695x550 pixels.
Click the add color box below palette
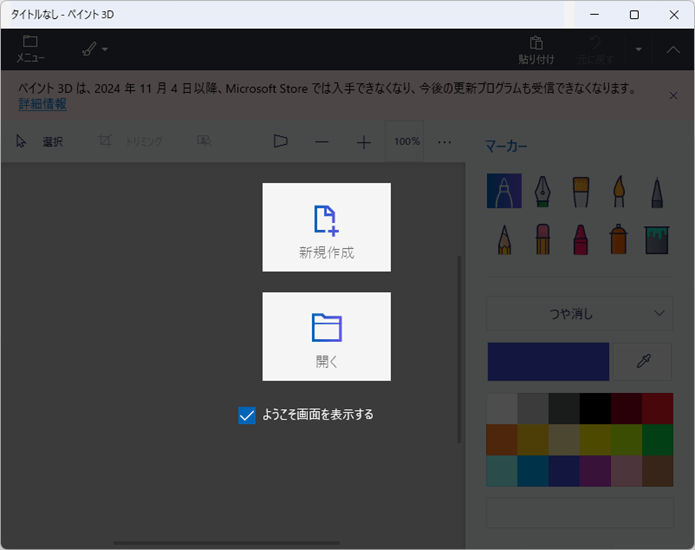580,512
